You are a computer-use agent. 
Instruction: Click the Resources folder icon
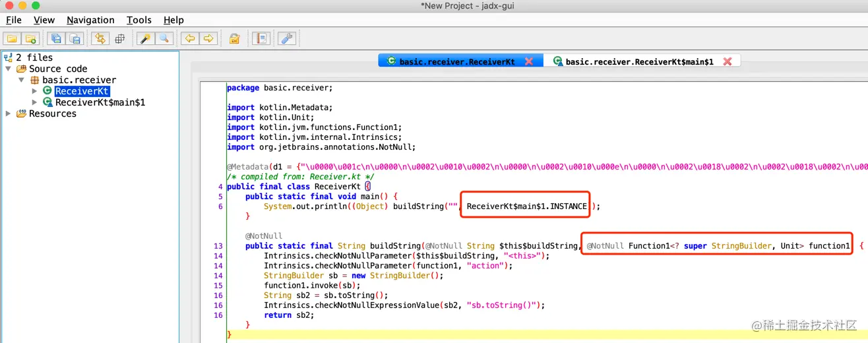(x=21, y=113)
